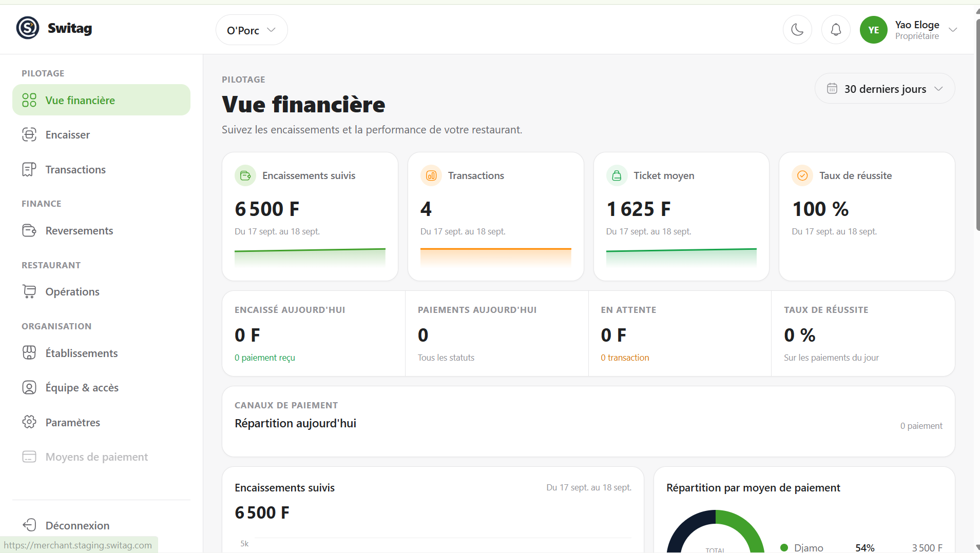This screenshot has width=980, height=553.
Task: Click the Taux de réussite check icon
Action: point(802,175)
